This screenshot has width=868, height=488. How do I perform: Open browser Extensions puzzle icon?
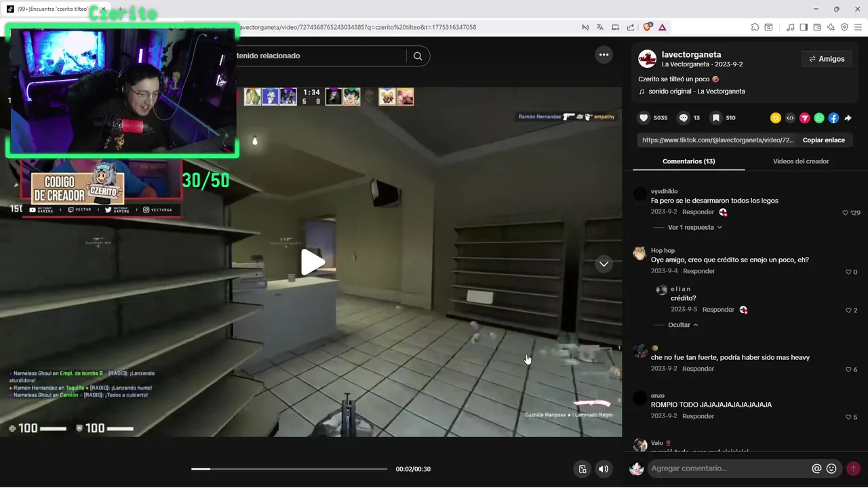tap(755, 27)
